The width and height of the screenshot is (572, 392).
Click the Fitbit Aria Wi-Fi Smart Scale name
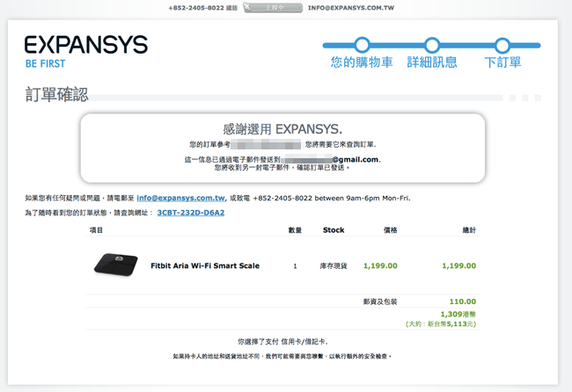[x=205, y=265]
